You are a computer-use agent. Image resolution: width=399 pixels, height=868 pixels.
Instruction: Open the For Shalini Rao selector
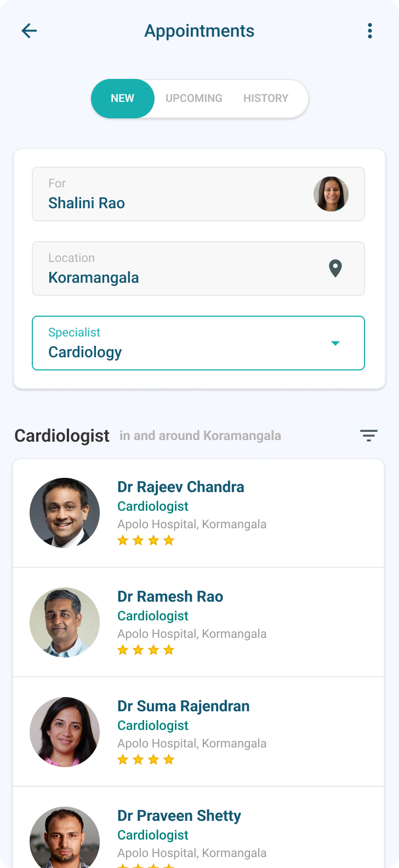198,194
